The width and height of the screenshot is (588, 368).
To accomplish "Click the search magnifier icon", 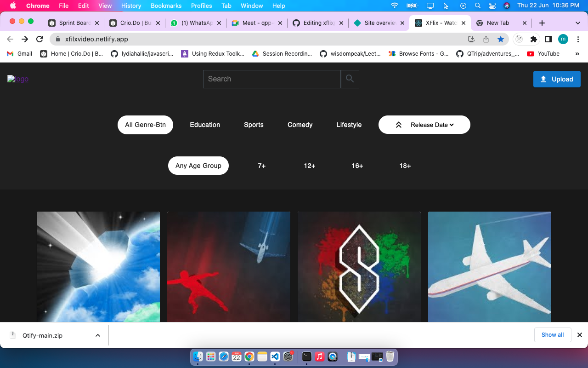I will (x=350, y=79).
